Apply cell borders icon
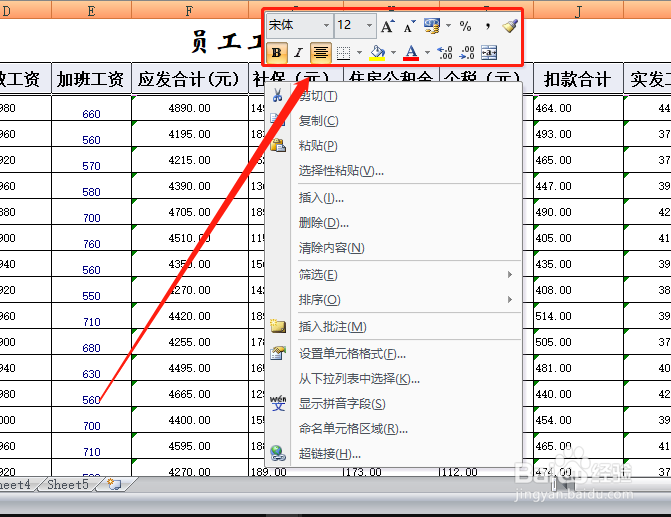 pos(343,53)
